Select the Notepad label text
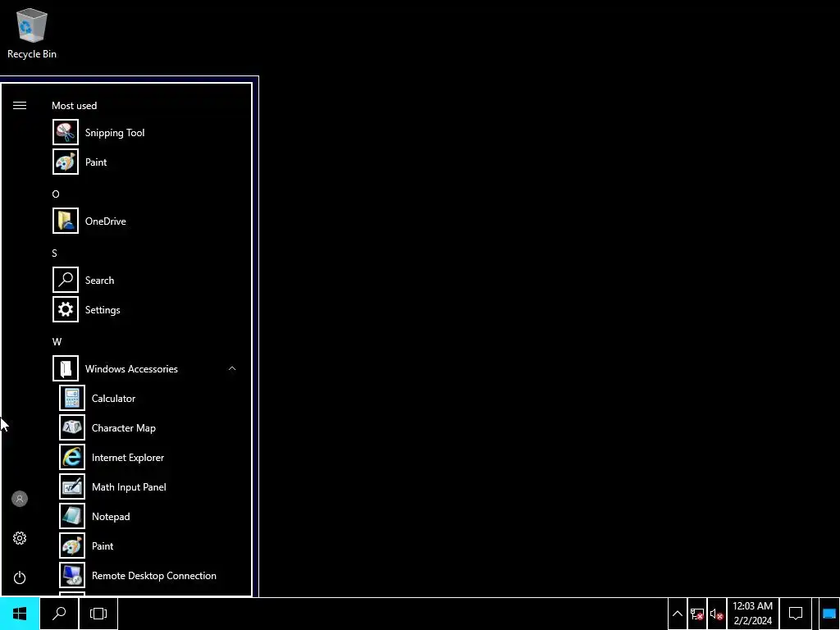 111,517
